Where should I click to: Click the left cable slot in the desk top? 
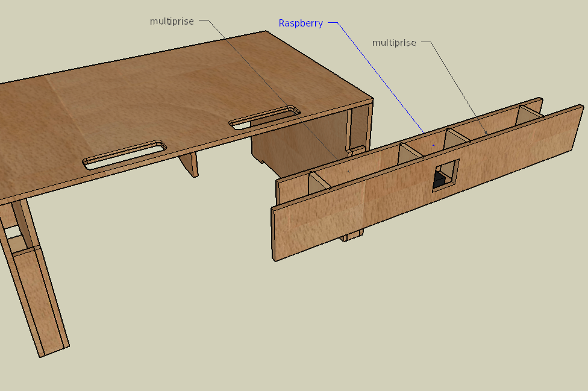tap(125, 155)
